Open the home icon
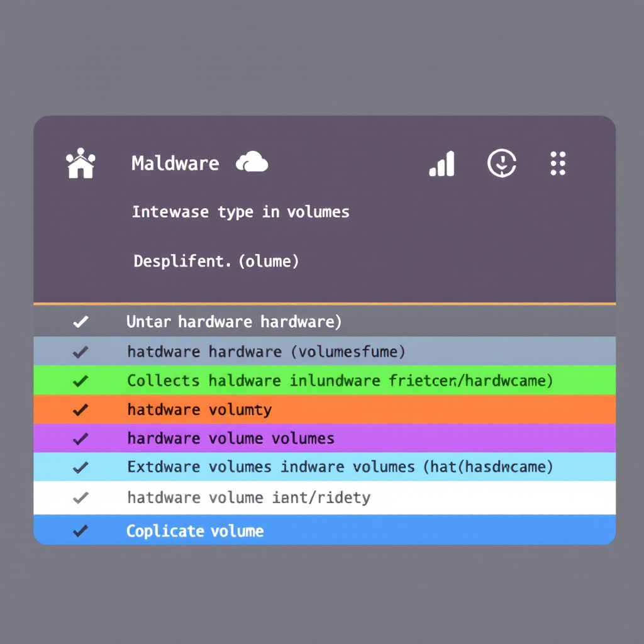Viewport: 644px width, 644px height. coord(80,163)
